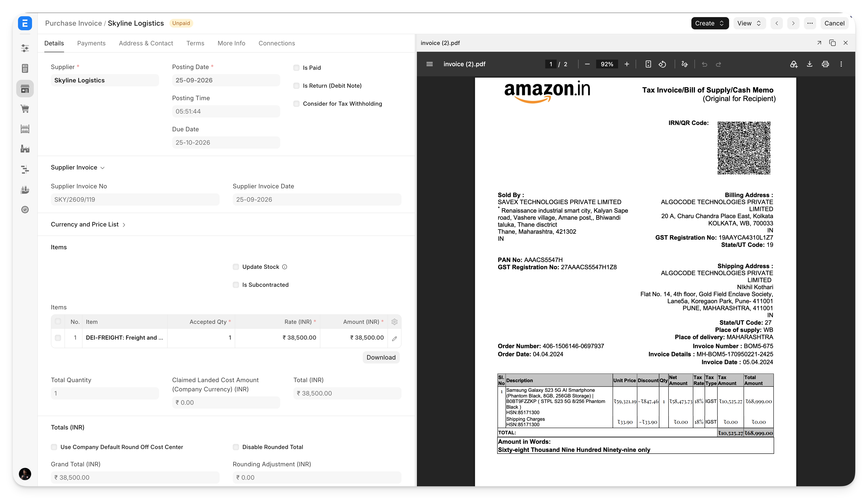Toggle Disable Rounded Total
868x499 pixels.
(x=236, y=447)
